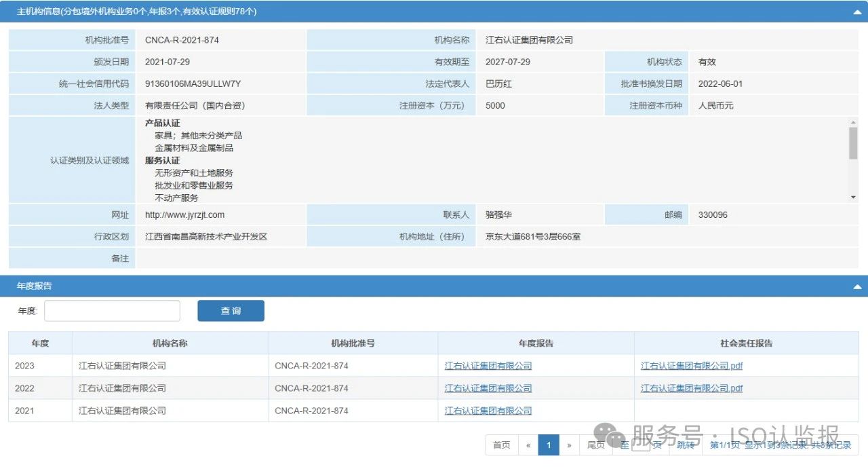Image resolution: width=868 pixels, height=471 pixels.
Task: Open the 2022 社会责任报告 pdf link
Action: pyautogui.click(x=692, y=388)
